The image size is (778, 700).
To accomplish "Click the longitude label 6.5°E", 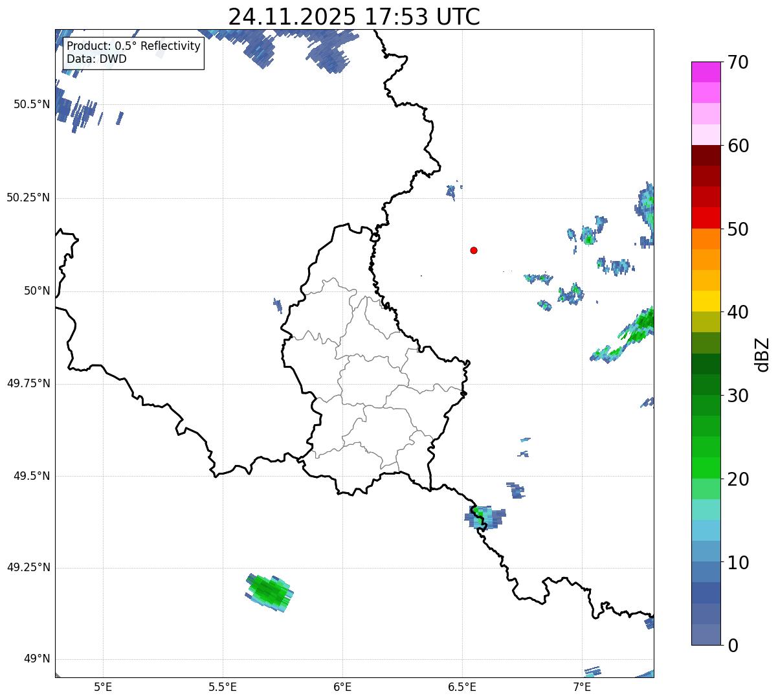I will tap(462, 688).
